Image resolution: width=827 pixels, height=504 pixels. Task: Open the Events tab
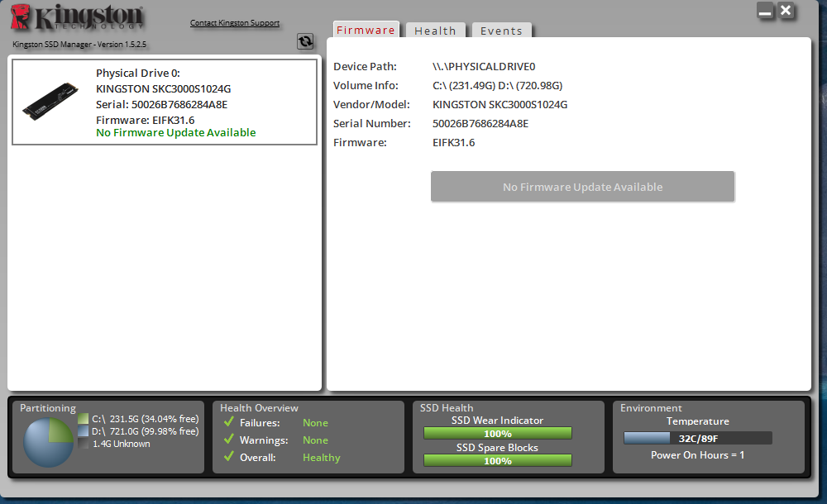coord(501,31)
